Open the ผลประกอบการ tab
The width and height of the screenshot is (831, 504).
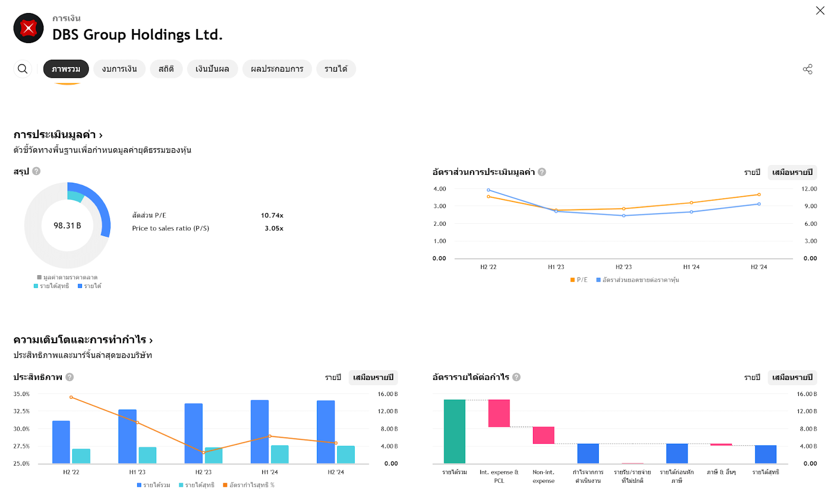277,69
